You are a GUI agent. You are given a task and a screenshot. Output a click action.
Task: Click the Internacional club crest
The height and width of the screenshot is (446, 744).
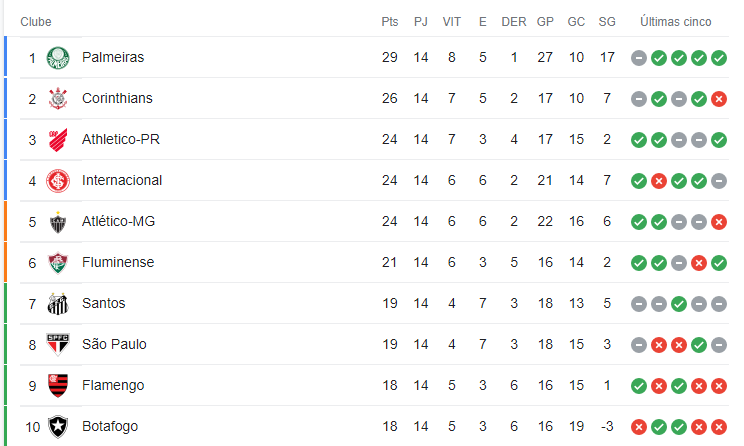click(58, 181)
